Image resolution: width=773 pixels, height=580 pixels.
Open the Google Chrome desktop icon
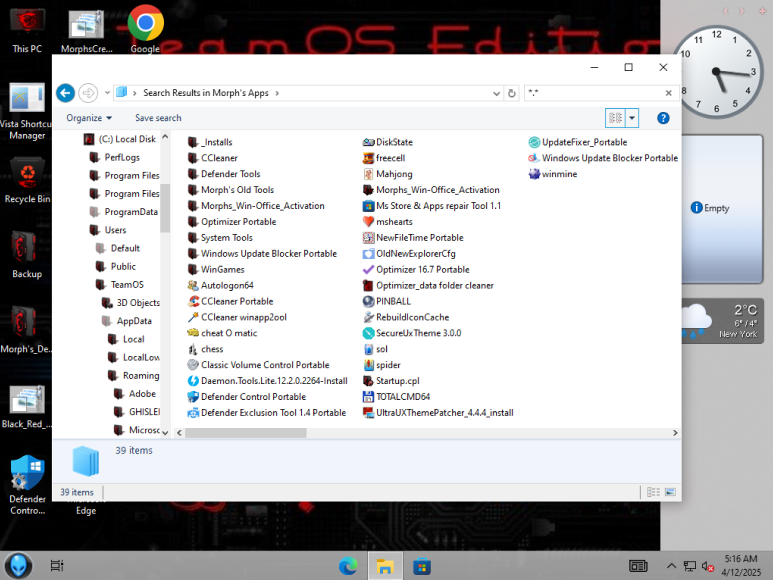point(145,29)
